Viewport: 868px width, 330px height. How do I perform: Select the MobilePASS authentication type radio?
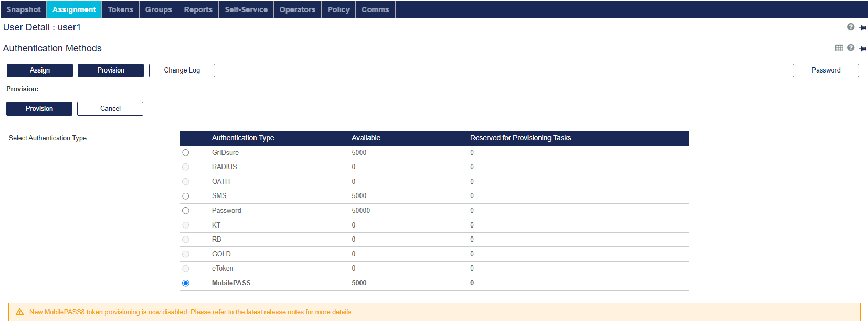[x=185, y=283]
